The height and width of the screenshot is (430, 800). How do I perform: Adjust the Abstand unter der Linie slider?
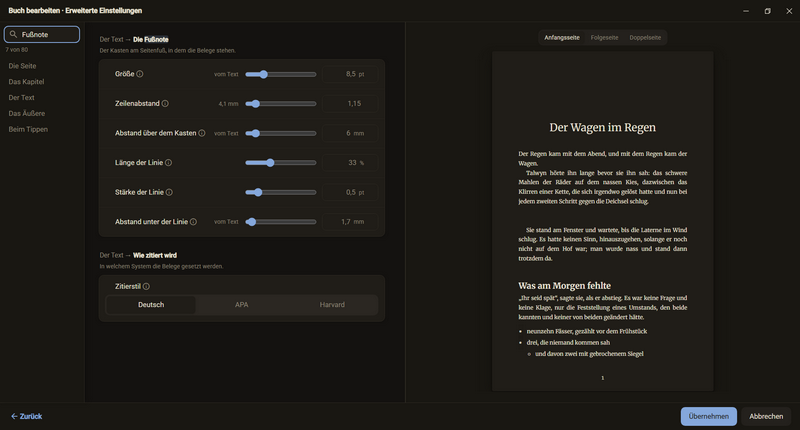click(281, 222)
